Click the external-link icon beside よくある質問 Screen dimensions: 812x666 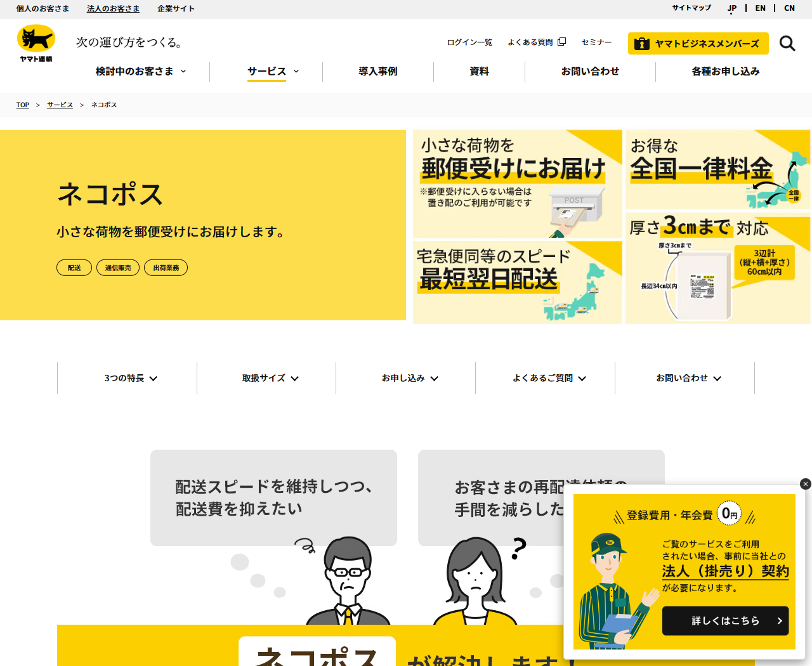click(x=561, y=42)
